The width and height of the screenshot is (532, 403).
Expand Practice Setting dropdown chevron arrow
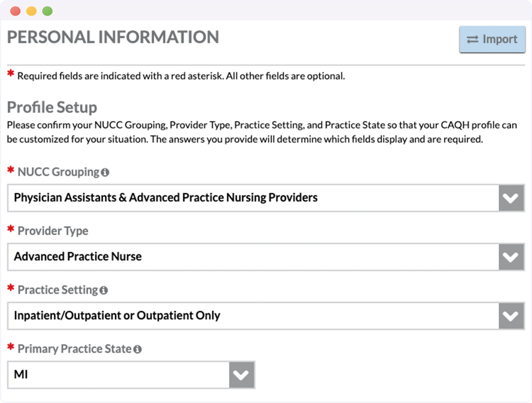tap(511, 316)
